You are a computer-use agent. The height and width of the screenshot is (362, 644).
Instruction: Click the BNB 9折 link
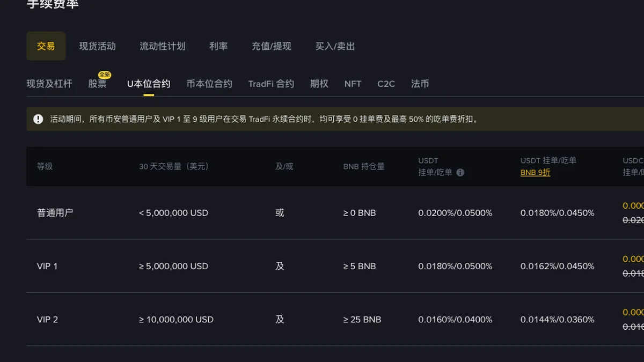coord(535,173)
